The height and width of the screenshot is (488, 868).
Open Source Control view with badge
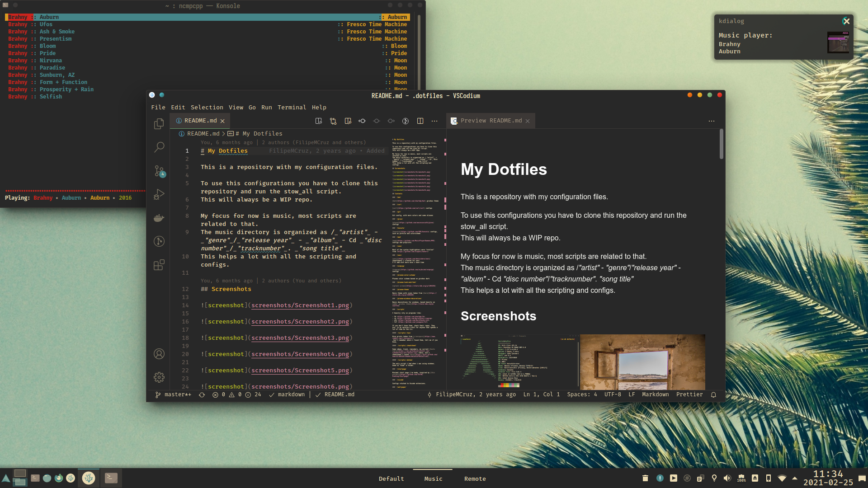coord(159,171)
